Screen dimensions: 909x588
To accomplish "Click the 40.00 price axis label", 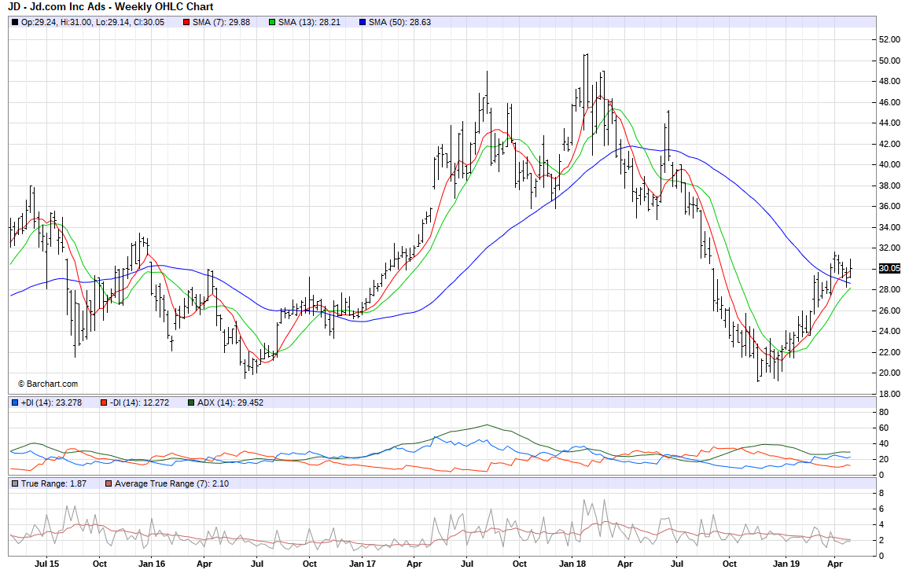I will [x=890, y=164].
